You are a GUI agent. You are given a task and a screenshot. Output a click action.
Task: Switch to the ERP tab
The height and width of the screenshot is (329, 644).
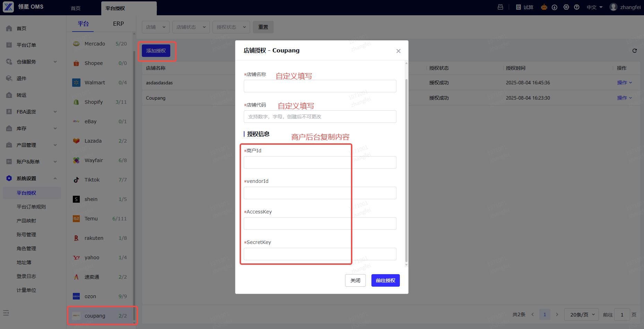coord(118,24)
